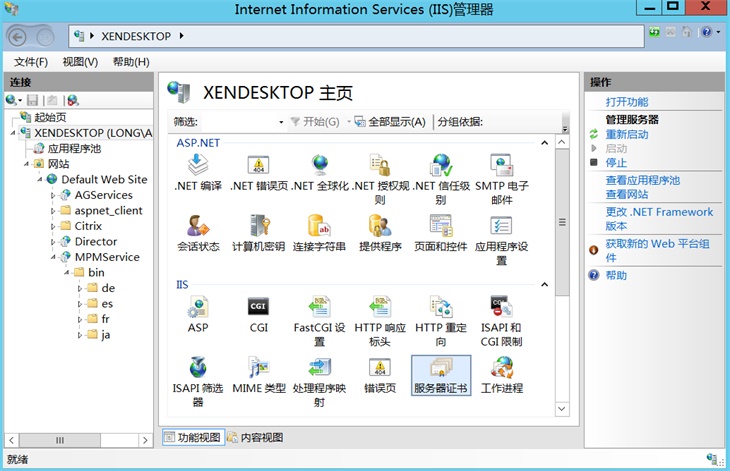The image size is (730, 471).
Task: Open the MIME 类型 feature
Action: [x=258, y=375]
